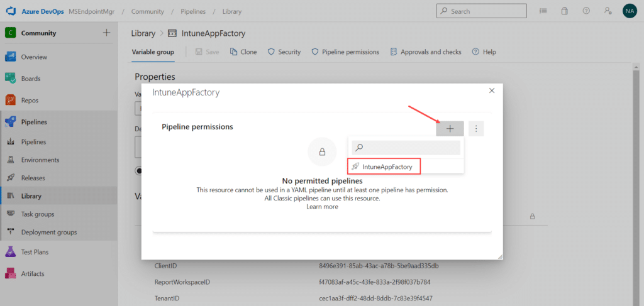Click the TenantID variable name
Image resolution: width=644 pixels, height=306 pixels.
click(167, 298)
